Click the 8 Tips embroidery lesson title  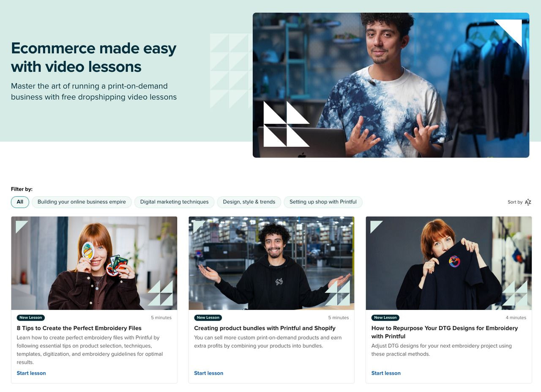click(x=79, y=328)
